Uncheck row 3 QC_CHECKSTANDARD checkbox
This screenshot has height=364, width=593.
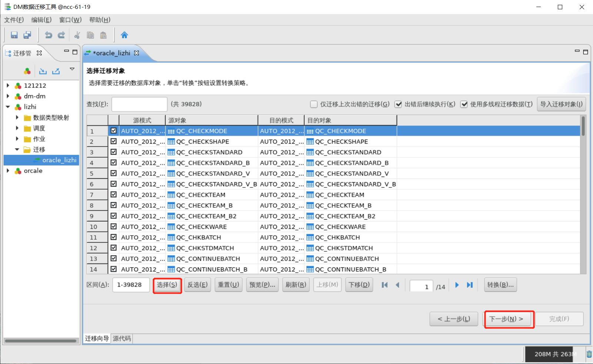(x=113, y=152)
